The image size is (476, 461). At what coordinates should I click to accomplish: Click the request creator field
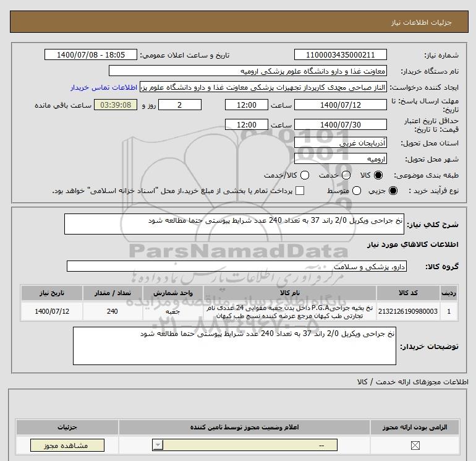(x=263, y=87)
